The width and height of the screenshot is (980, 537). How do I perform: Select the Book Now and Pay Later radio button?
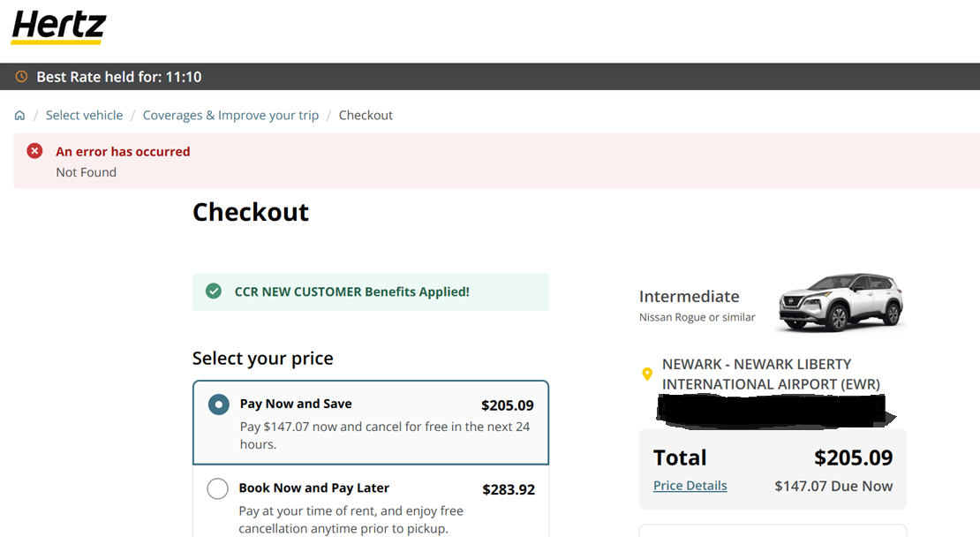(x=217, y=488)
